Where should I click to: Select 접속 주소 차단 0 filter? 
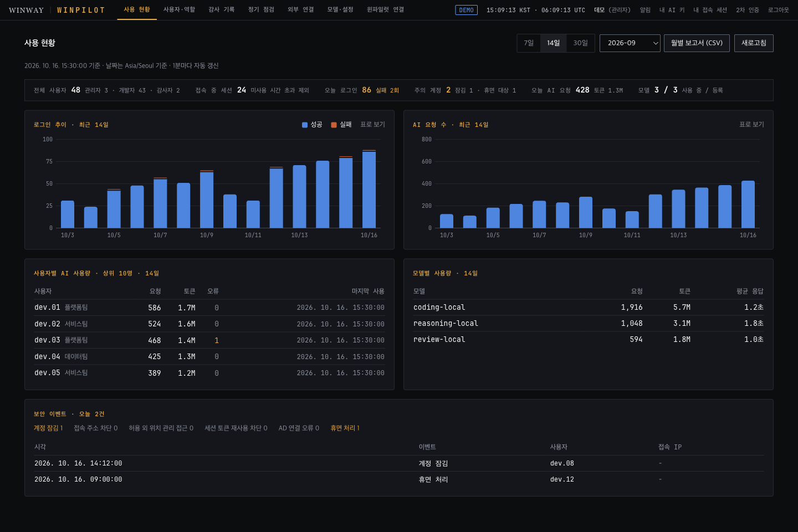[96, 428]
